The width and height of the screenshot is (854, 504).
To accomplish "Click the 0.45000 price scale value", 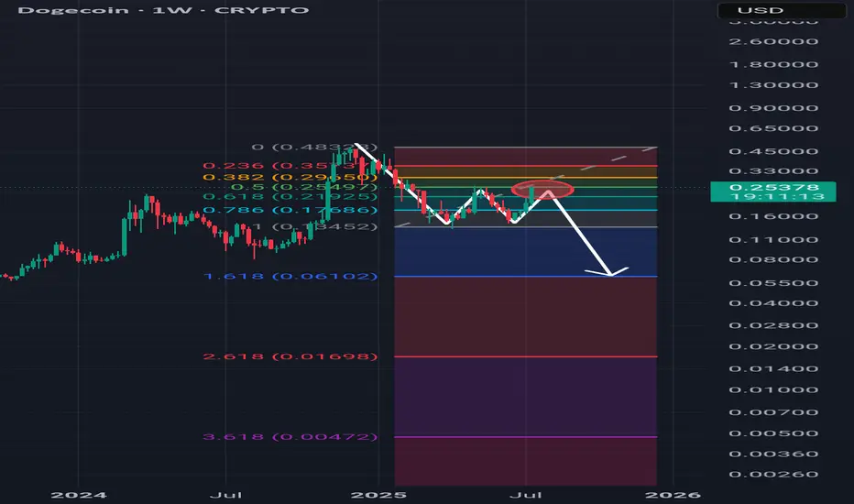I will click(773, 151).
